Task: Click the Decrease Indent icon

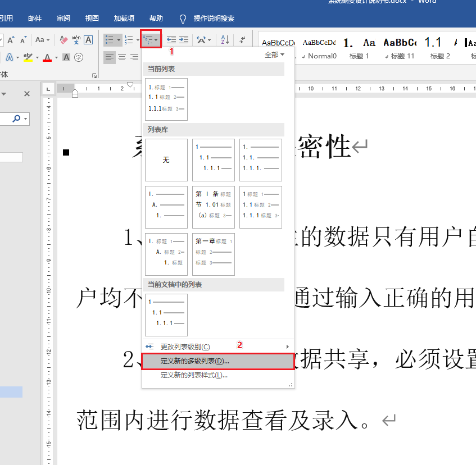Action: 171,40
